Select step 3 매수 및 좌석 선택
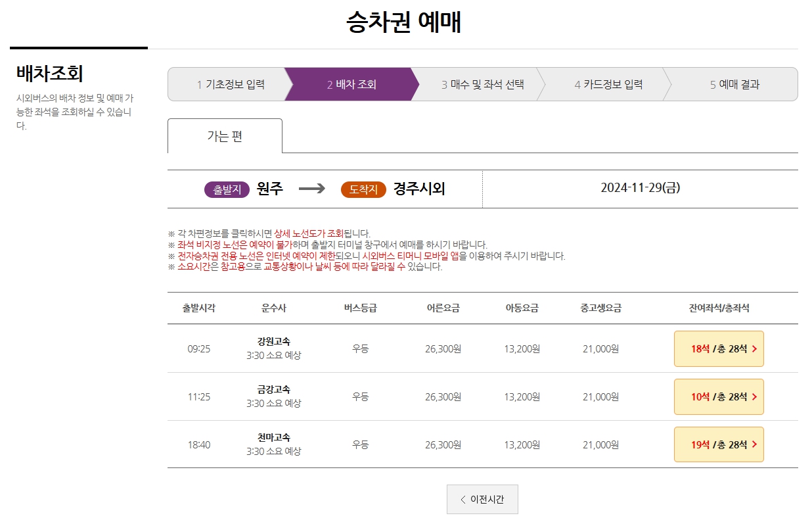The image size is (812, 524). (484, 84)
